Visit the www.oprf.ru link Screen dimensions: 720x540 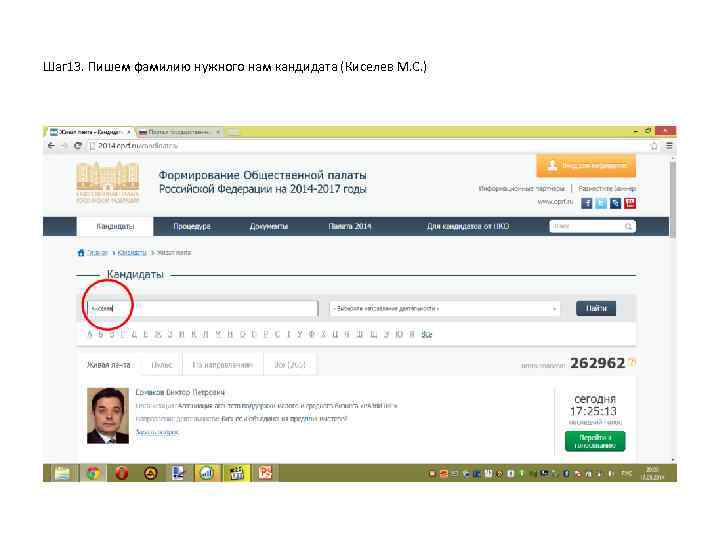coord(555,202)
